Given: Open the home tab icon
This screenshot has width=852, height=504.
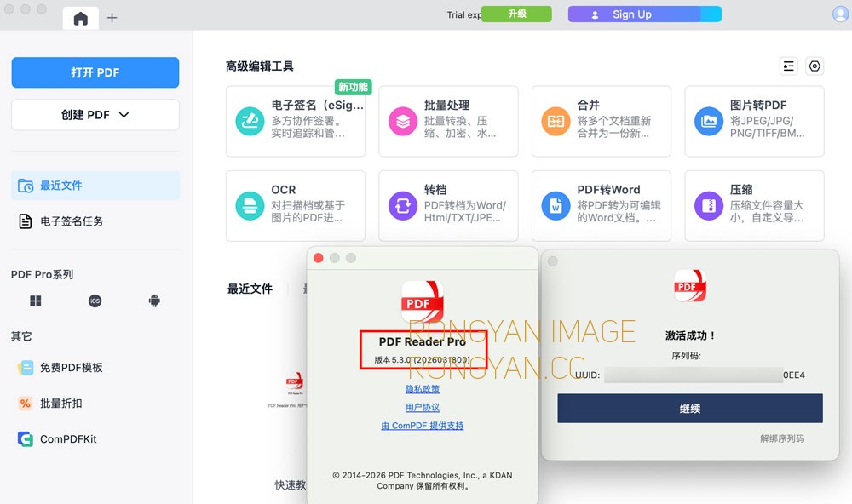Looking at the screenshot, I should 80,18.
